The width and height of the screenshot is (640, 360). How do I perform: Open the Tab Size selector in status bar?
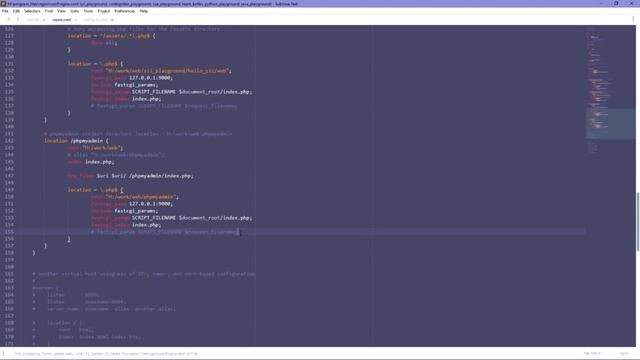[x=592, y=353]
